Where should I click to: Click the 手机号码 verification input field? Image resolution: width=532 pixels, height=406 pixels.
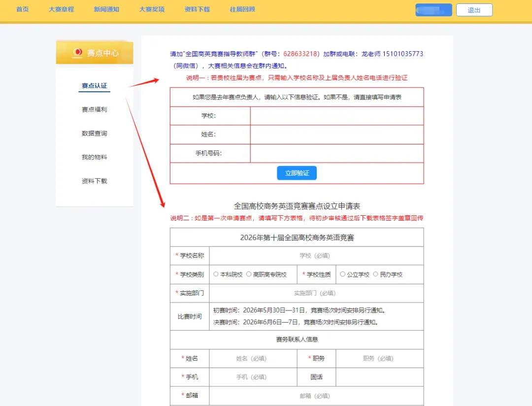(336, 153)
